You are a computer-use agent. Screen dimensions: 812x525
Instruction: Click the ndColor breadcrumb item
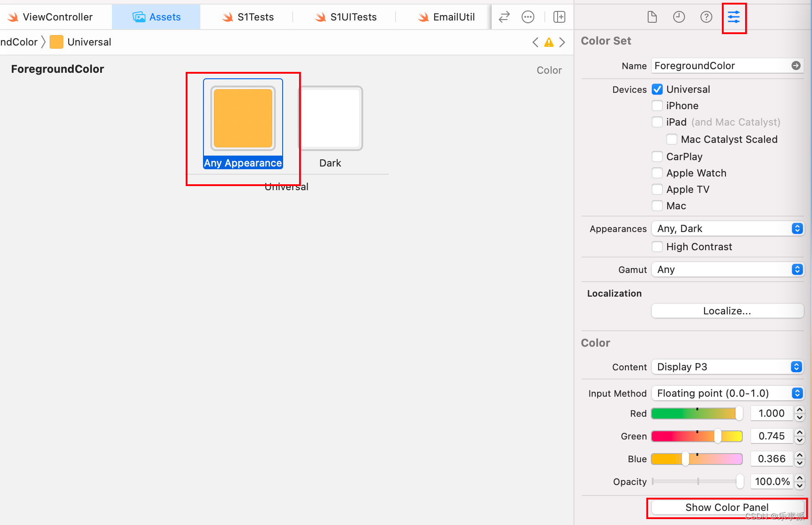tap(19, 42)
